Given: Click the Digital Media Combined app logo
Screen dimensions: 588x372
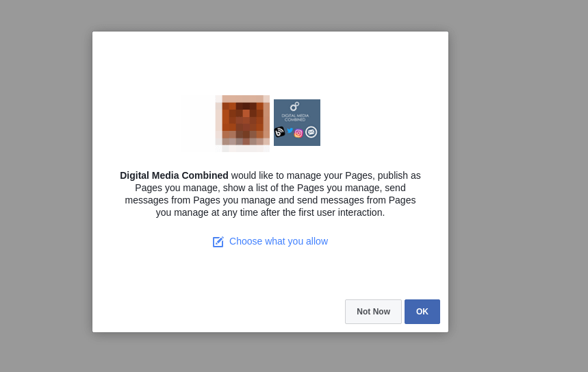Looking at the screenshot, I should pos(297,123).
